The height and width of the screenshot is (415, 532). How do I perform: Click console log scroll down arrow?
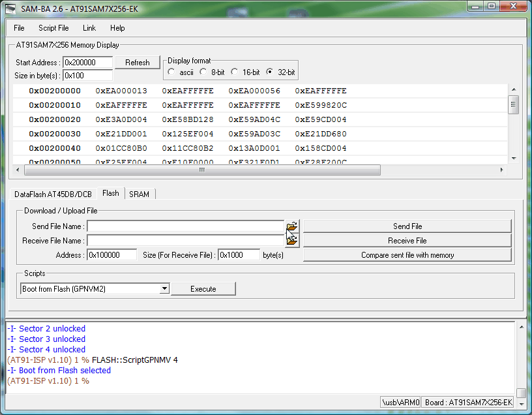(x=521, y=403)
